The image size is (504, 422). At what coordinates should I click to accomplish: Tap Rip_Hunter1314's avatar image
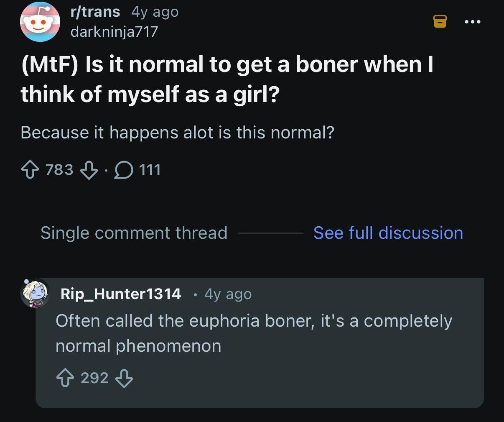coord(36,293)
